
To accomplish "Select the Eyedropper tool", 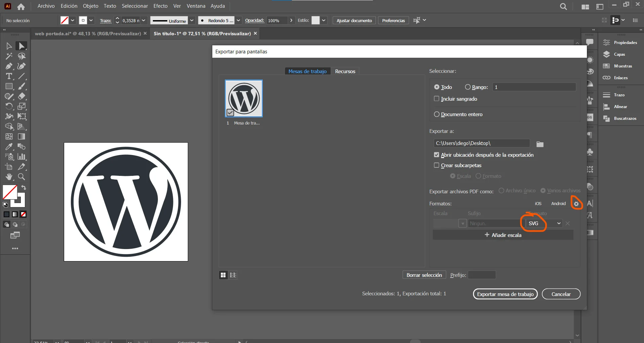I will point(9,147).
